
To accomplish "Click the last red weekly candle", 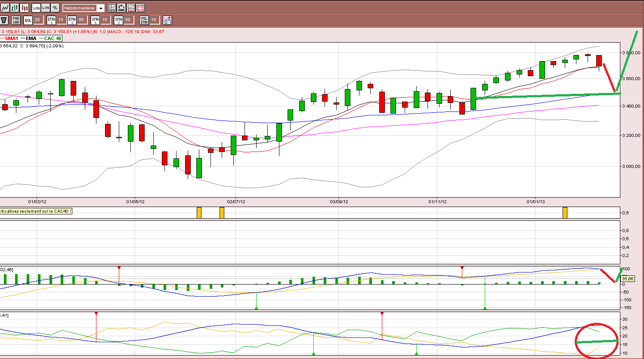I will [599, 61].
